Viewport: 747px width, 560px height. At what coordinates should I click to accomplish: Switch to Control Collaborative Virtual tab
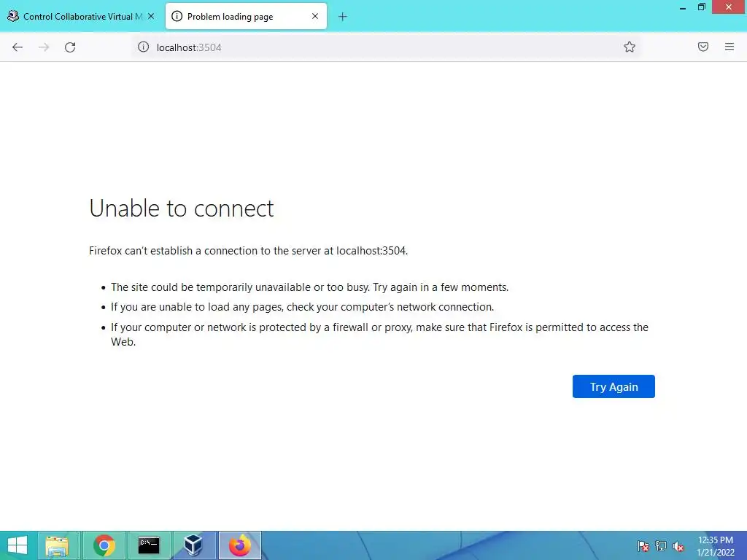pos(80,17)
